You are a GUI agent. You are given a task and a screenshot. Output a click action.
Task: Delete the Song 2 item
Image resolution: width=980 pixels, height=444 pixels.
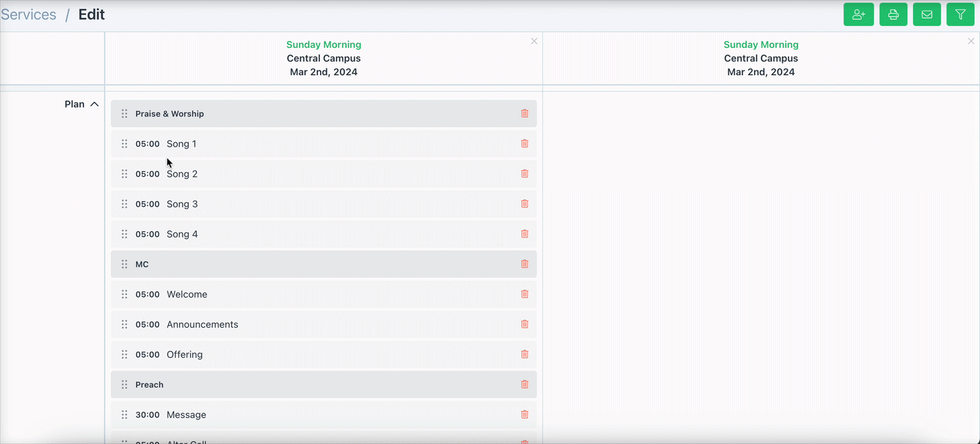[x=525, y=174]
